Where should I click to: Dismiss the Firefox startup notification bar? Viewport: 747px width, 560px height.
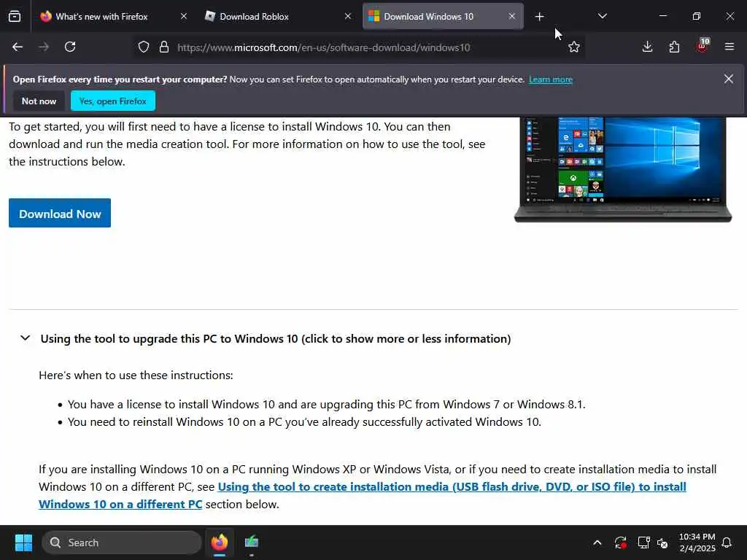[x=729, y=79]
